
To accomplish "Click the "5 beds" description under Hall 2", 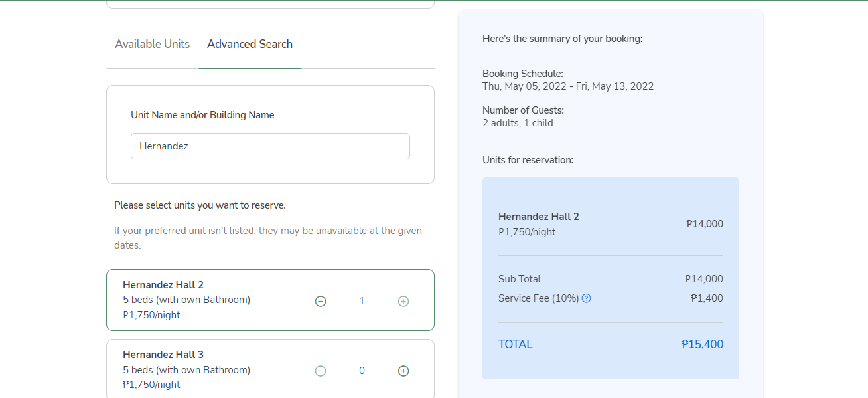I will coord(186,300).
